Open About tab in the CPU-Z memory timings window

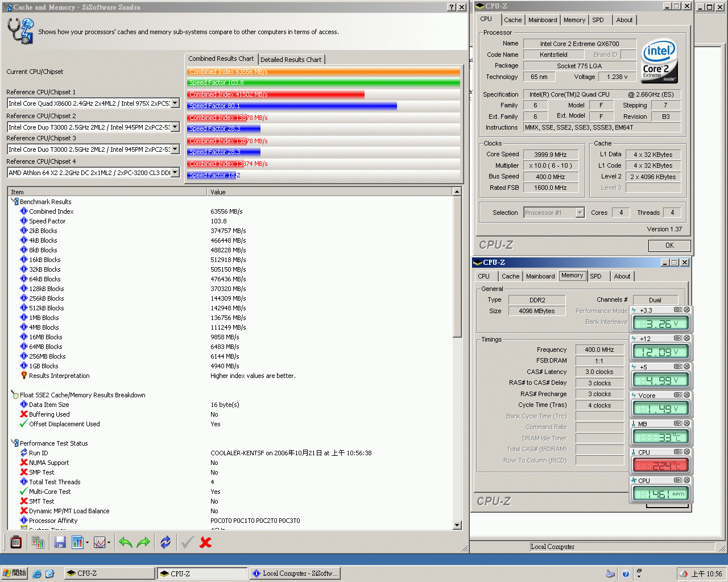[x=622, y=276]
